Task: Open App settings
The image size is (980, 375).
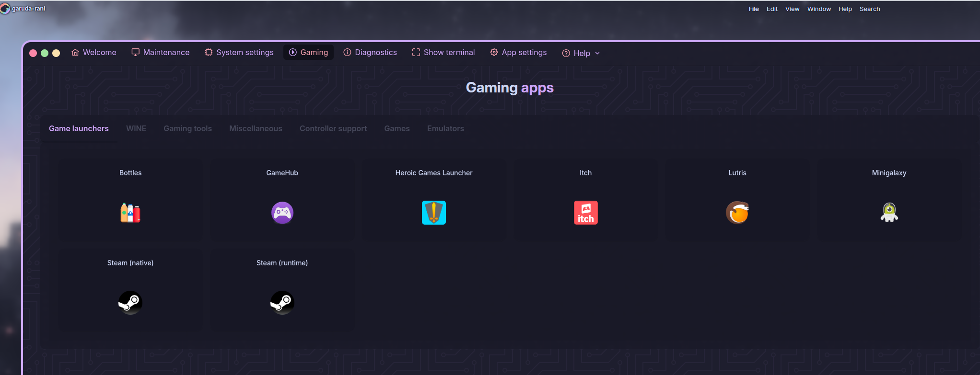Action: 519,53
